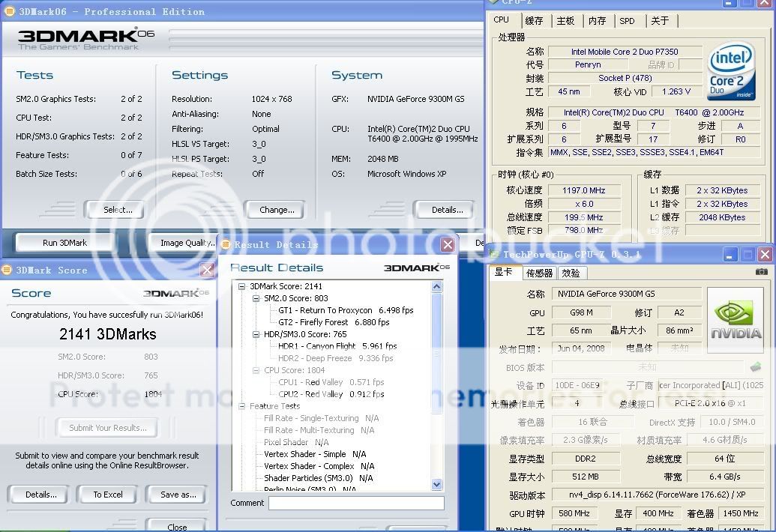Select Vertex Shader - Simple row
776x532 pixels.
(315, 454)
